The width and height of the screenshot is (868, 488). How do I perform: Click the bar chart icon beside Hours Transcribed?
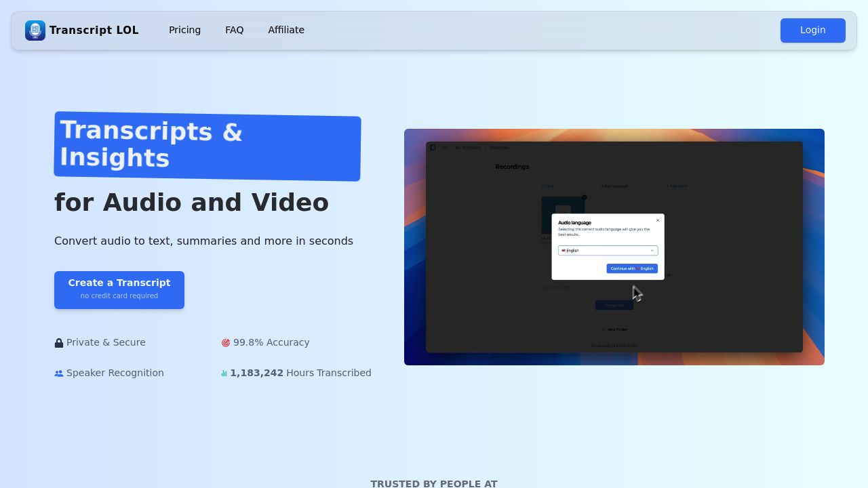224,373
